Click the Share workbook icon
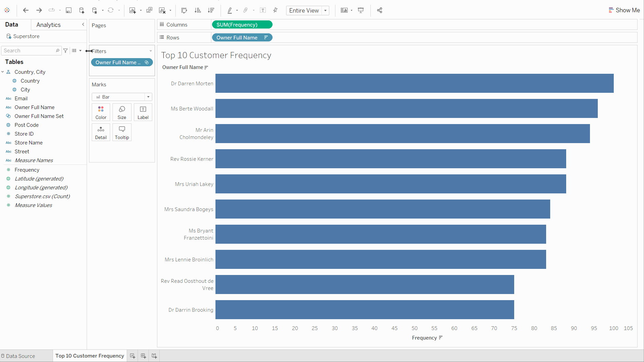This screenshot has width=644, height=362. click(380, 10)
